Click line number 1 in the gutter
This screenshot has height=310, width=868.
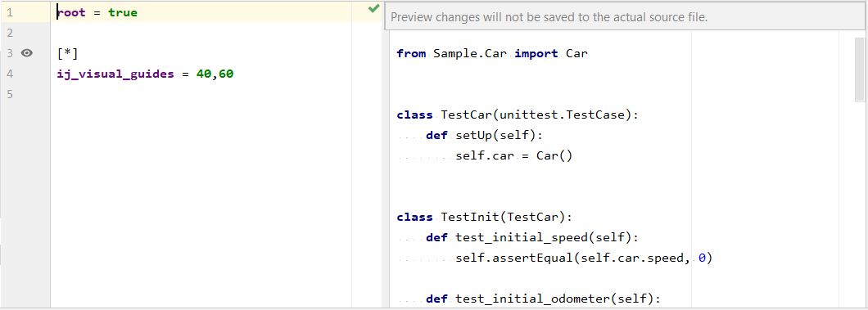pos(9,12)
